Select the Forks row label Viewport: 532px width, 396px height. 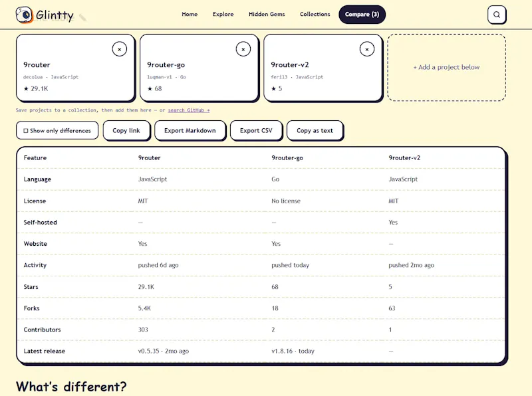pyautogui.click(x=31, y=308)
